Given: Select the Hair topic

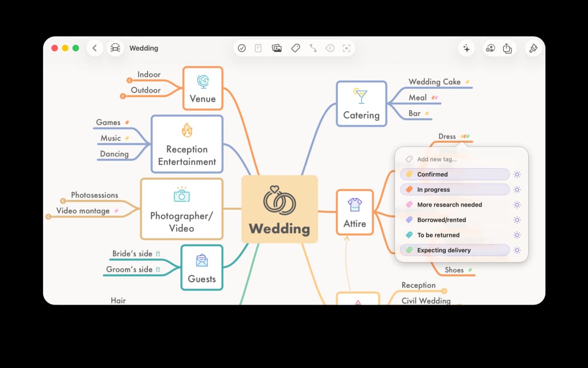Looking at the screenshot, I should [x=118, y=300].
